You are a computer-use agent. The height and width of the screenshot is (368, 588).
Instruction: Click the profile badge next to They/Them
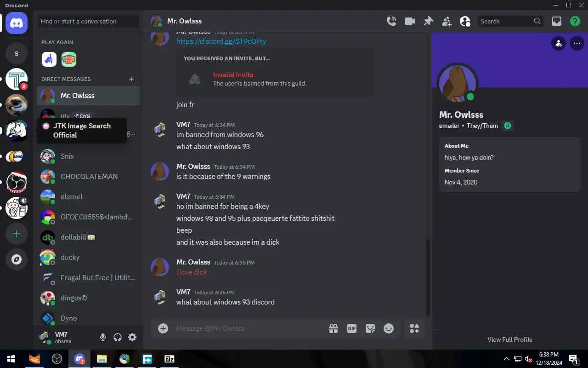508,126
